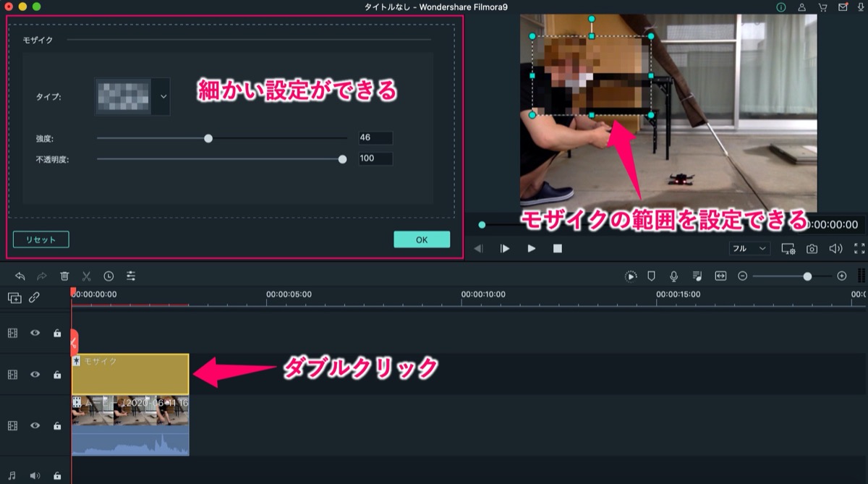The height and width of the screenshot is (484, 868).
Task: Select the 2020-06-11 video clip on timeline
Action: 130,425
